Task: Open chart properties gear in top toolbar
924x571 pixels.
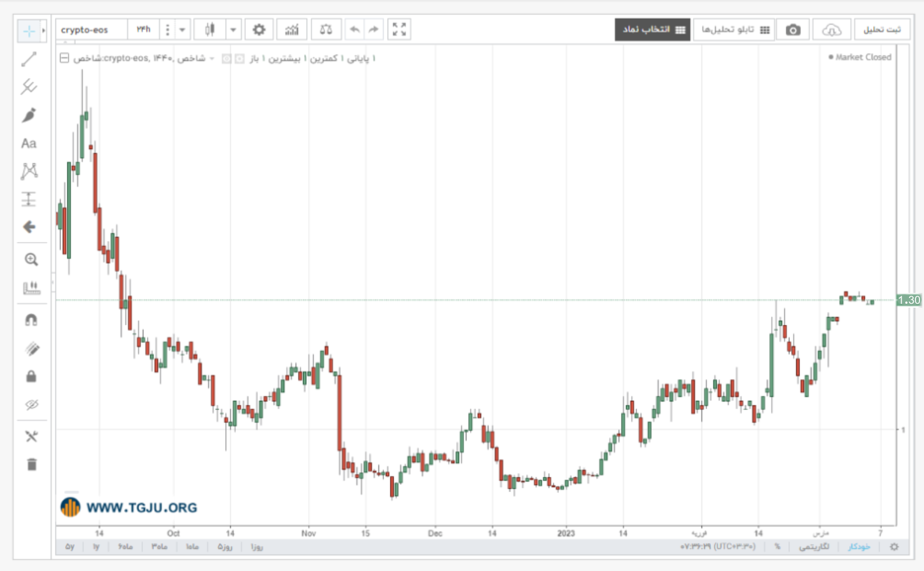Action: (259, 30)
